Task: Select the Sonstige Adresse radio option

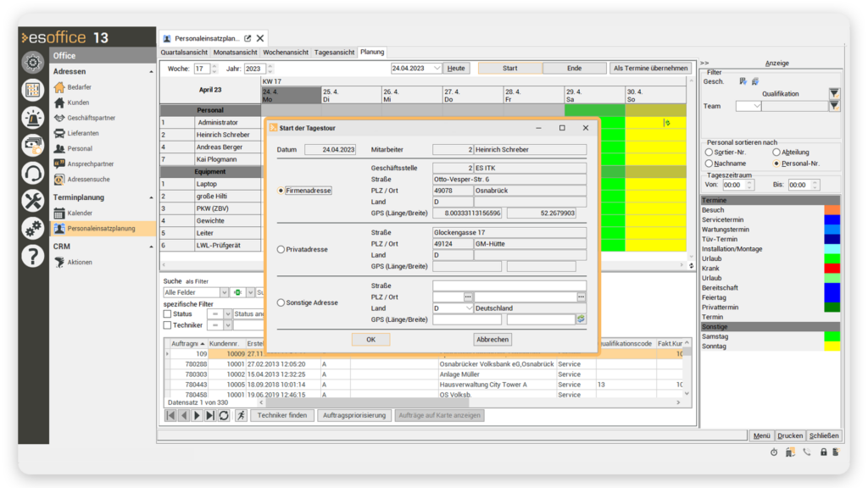Action: coord(281,302)
